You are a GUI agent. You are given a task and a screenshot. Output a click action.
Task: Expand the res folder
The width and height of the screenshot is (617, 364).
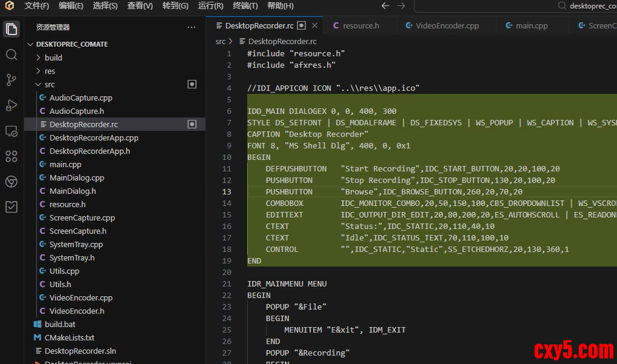click(x=50, y=71)
